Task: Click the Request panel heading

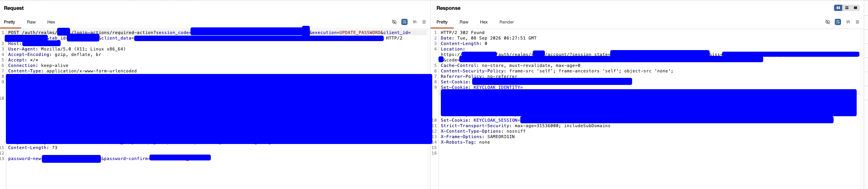Action: coord(14,8)
